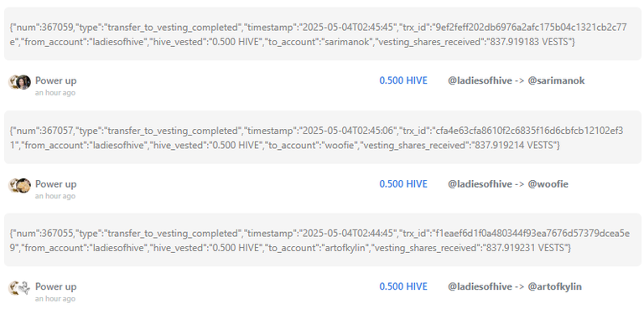Click the 0.500 HIVE amount for woofie

[403, 184]
